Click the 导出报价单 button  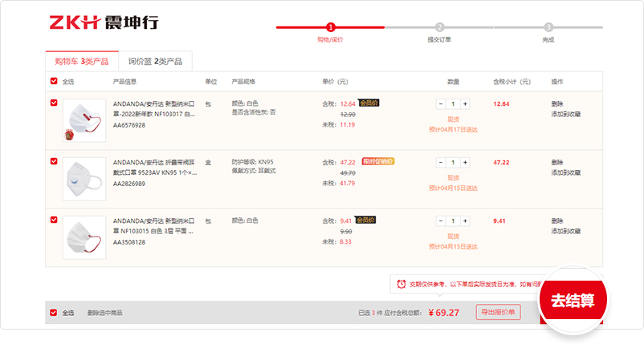pos(498,312)
